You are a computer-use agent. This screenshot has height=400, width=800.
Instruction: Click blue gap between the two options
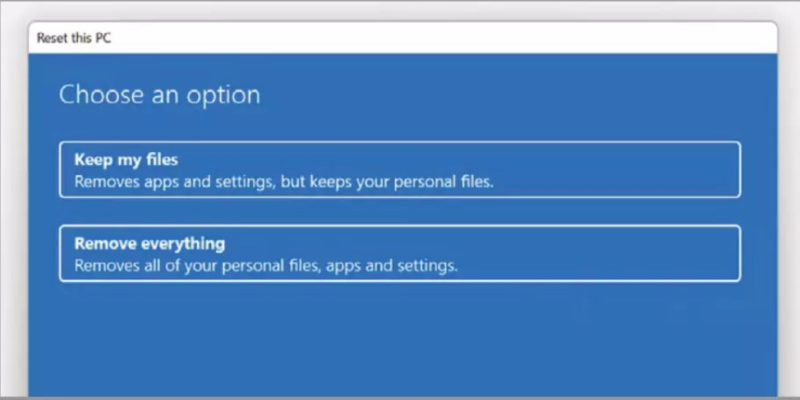click(x=400, y=212)
